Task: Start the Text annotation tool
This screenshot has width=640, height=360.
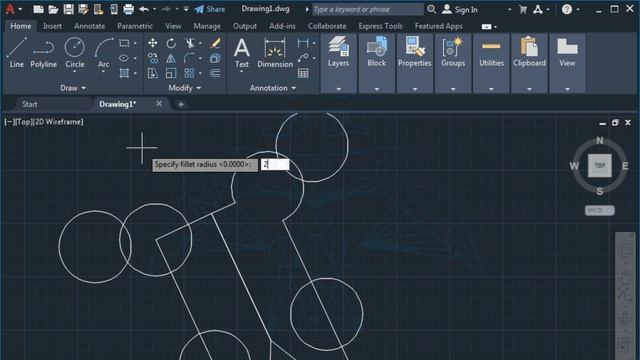Action: coord(242,53)
